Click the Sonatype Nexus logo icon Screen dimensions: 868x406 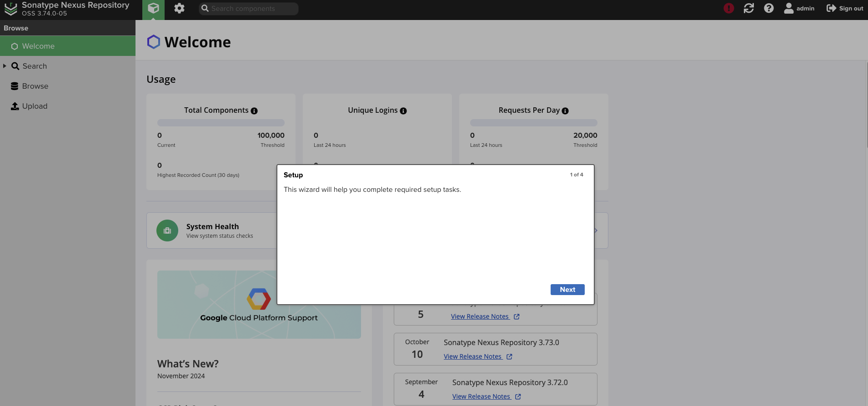10,9
